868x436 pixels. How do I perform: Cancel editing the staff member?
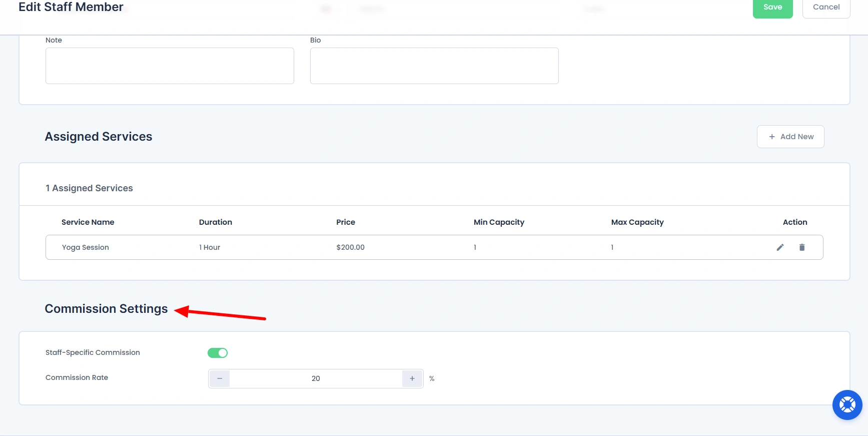click(x=826, y=8)
